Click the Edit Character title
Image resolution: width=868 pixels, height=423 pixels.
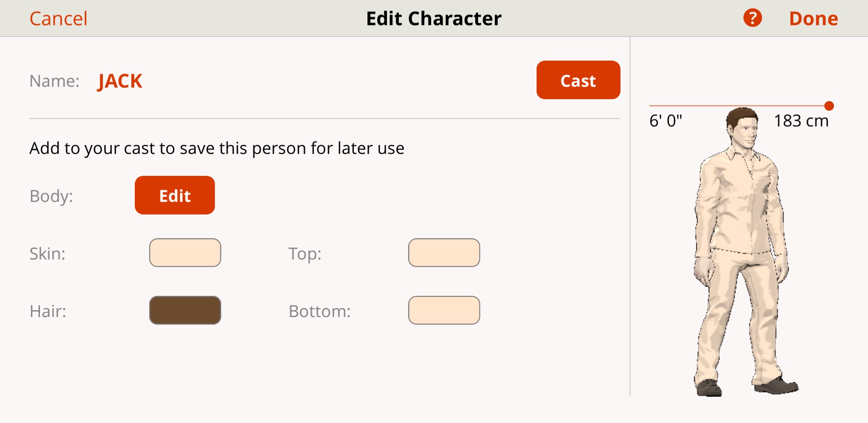434,19
